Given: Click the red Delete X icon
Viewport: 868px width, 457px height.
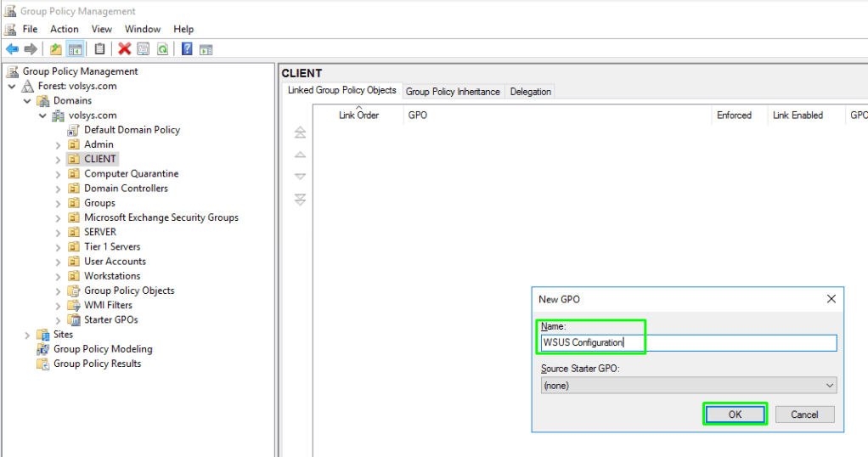Looking at the screenshot, I should (125, 49).
